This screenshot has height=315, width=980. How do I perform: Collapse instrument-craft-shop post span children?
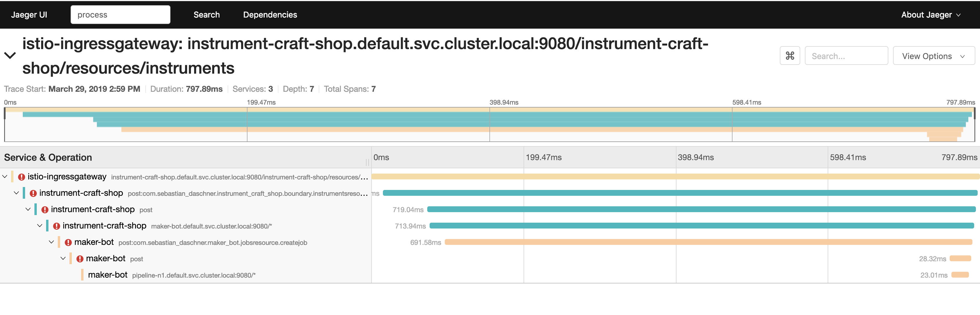pos(28,210)
